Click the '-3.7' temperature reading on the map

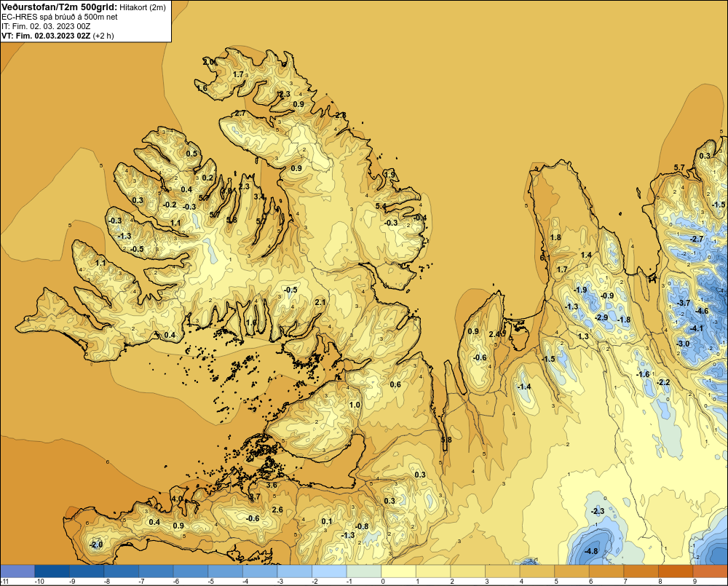pyautogui.click(x=684, y=303)
